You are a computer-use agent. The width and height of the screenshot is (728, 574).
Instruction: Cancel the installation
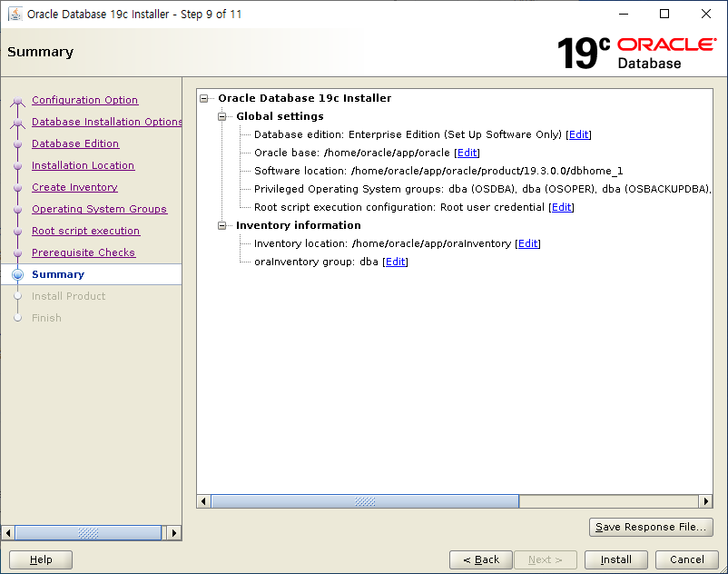[686, 559]
